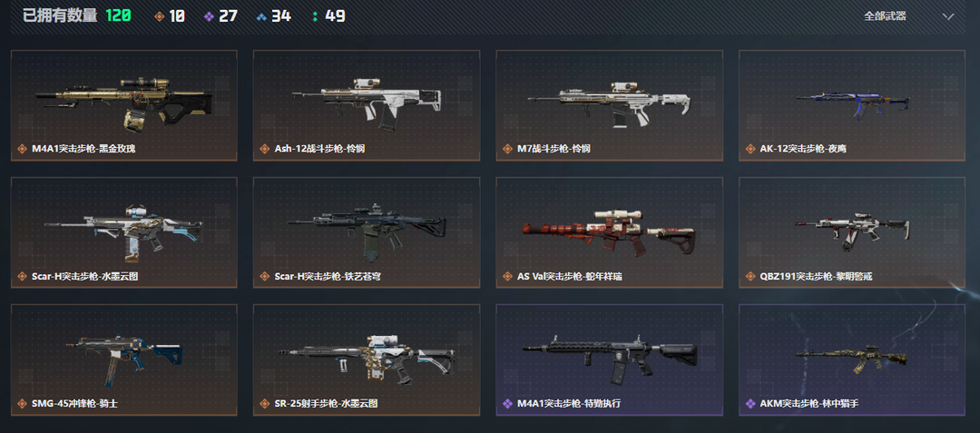Open the AK-12突击步枪-夜鹰 skin card

point(852,105)
